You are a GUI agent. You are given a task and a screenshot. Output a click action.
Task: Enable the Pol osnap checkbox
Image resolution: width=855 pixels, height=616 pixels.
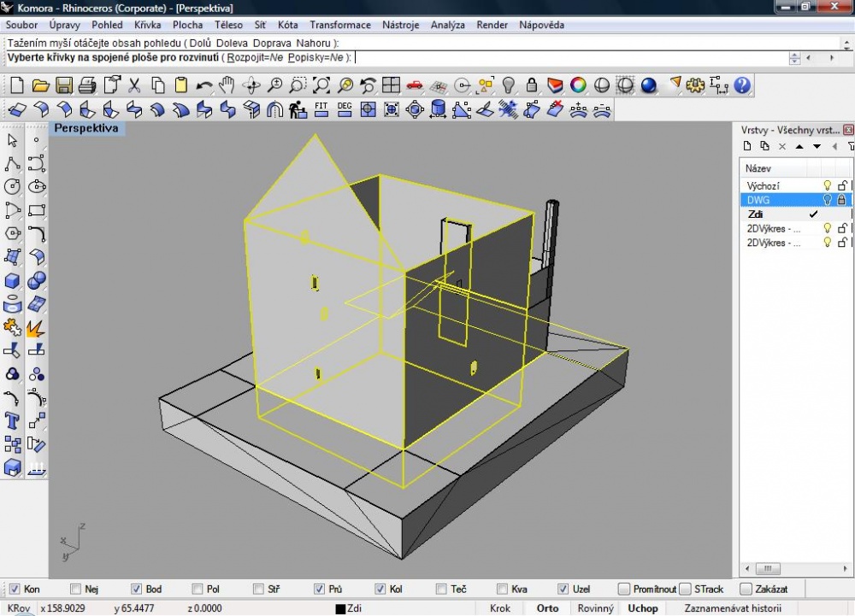pos(198,590)
